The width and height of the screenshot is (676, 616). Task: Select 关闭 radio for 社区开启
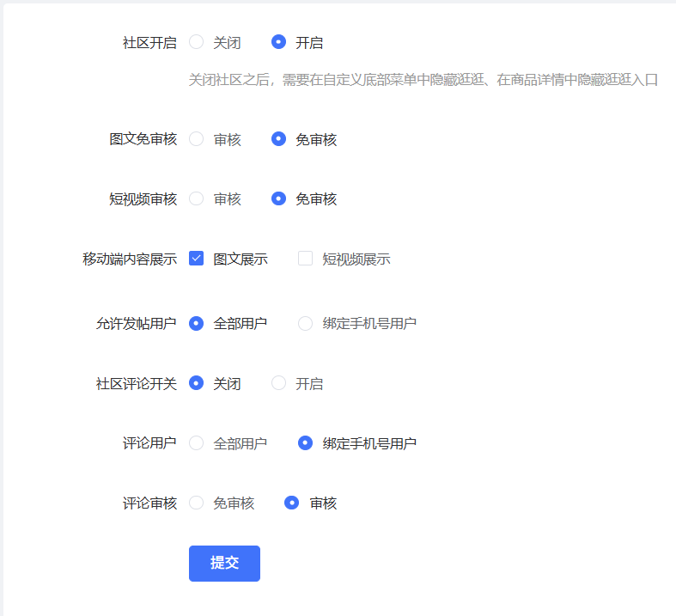(x=197, y=42)
